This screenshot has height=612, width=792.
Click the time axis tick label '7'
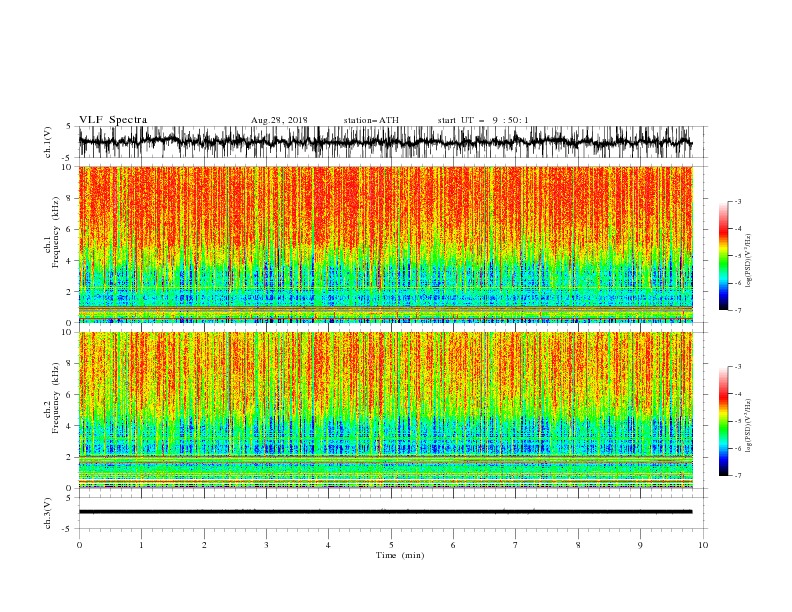click(x=516, y=545)
